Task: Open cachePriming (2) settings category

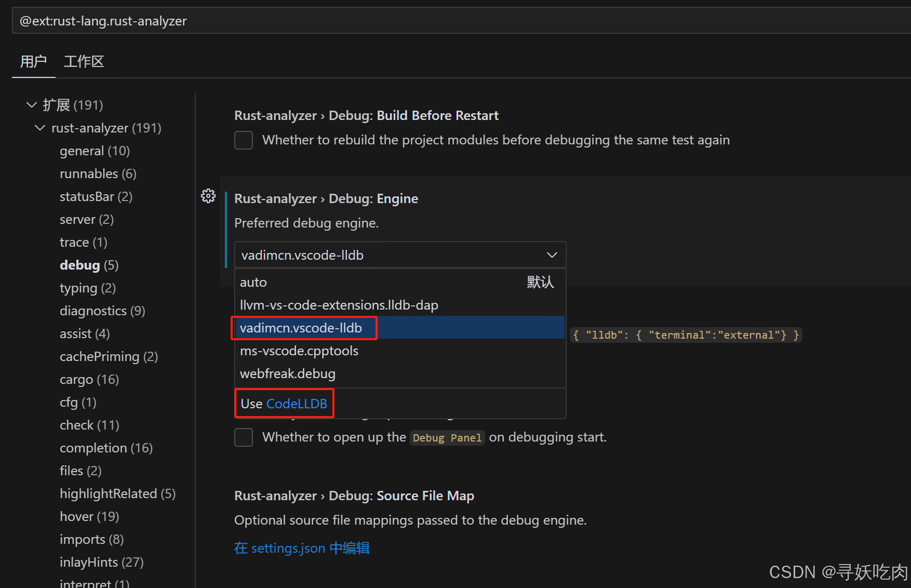Action: (x=109, y=356)
